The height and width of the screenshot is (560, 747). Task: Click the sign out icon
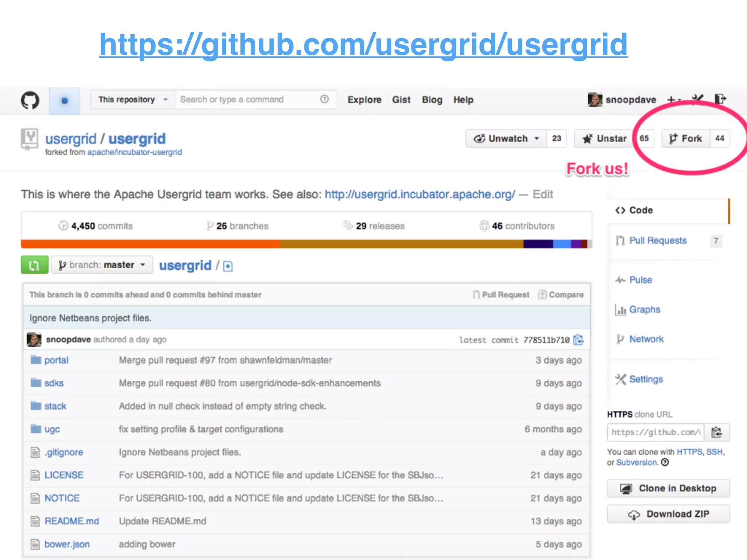720,99
